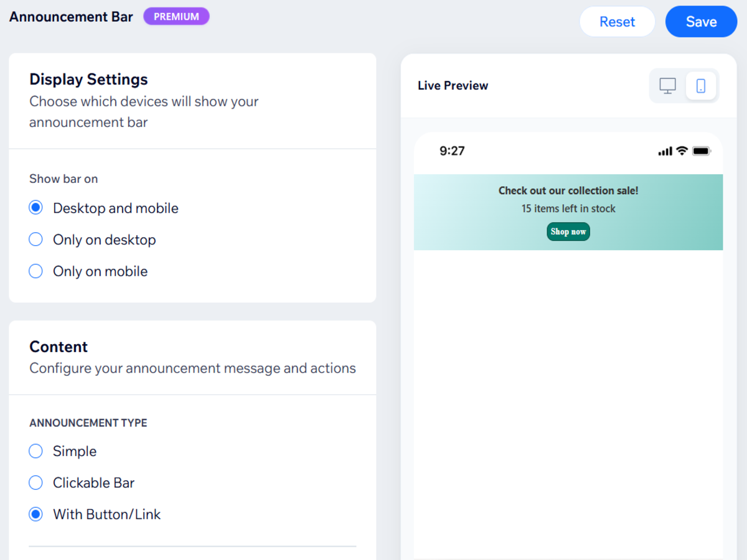Screen dimensions: 747x560
Task: Click the Live Preview heading
Action: click(453, 86)
